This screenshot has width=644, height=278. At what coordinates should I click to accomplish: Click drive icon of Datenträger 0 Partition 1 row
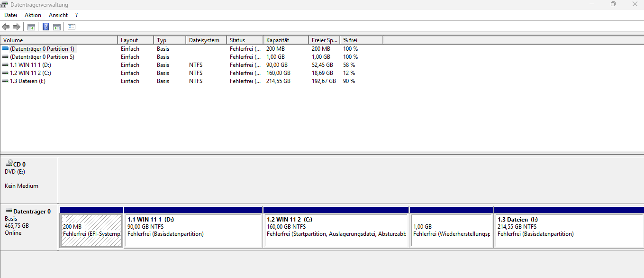5,49
